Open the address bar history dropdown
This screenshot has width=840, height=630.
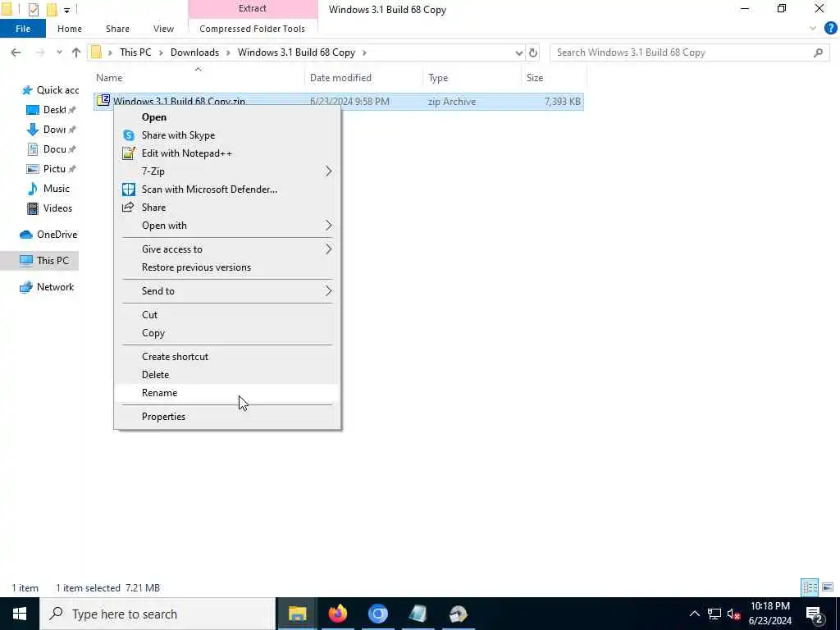[518, 52]
